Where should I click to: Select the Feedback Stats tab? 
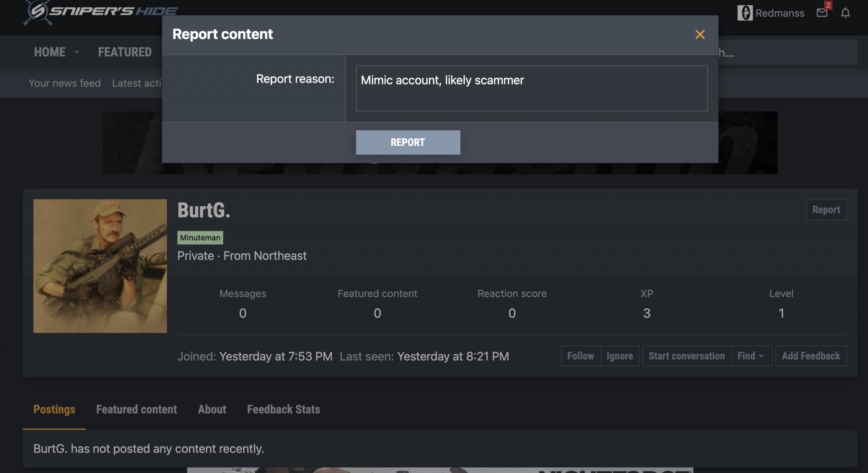[x=284, y=409]
